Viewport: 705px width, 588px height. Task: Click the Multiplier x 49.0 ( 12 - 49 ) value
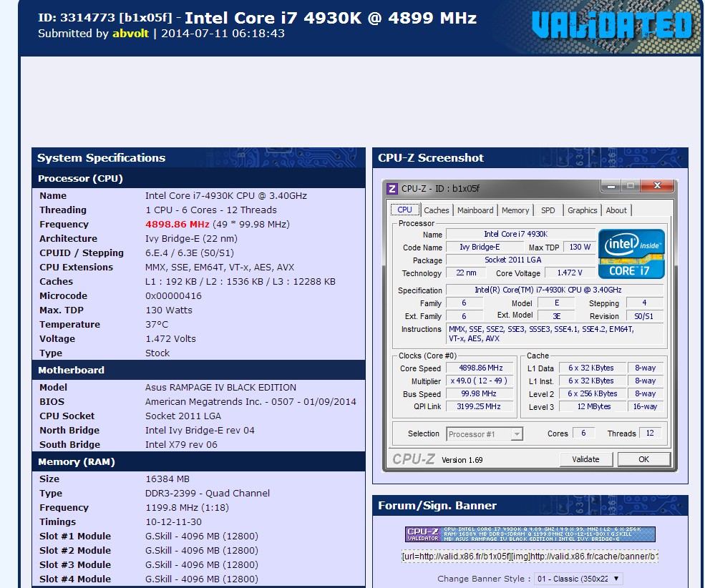(480, 381)
